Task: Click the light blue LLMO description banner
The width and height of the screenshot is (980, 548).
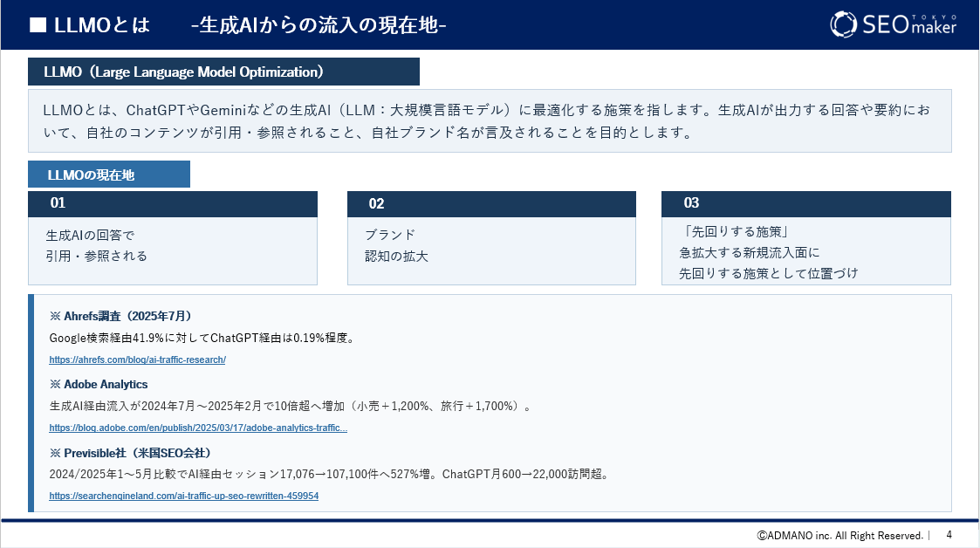Action: click(490, 120)
